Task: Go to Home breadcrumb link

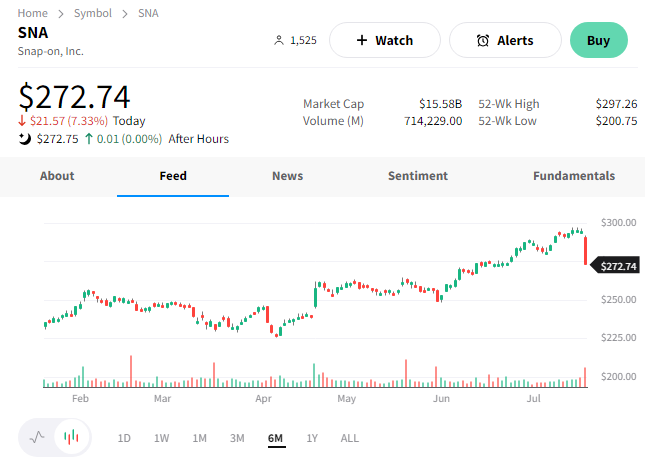Action: coord(33,13)
